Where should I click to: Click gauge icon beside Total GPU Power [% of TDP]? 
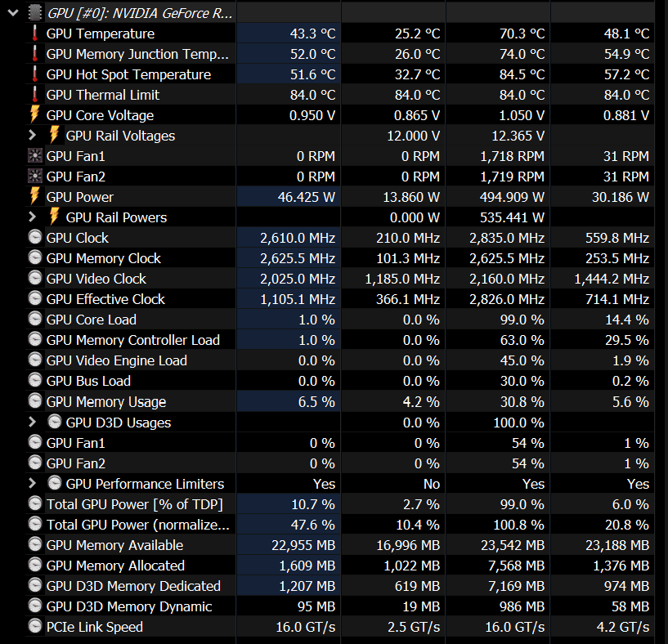click(x=35, y=503)
